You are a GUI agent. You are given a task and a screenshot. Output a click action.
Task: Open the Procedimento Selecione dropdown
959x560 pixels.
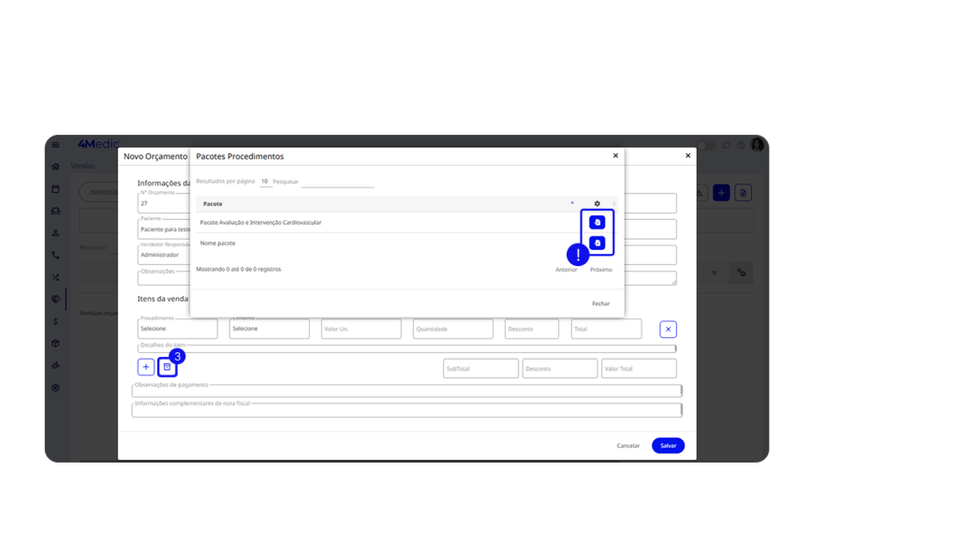(x=177, y=330)
